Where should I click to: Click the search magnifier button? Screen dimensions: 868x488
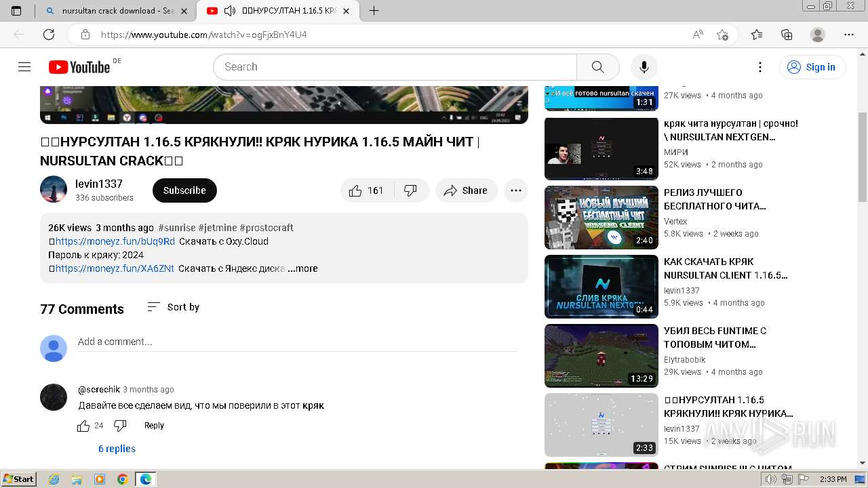[x=597, y=66]
